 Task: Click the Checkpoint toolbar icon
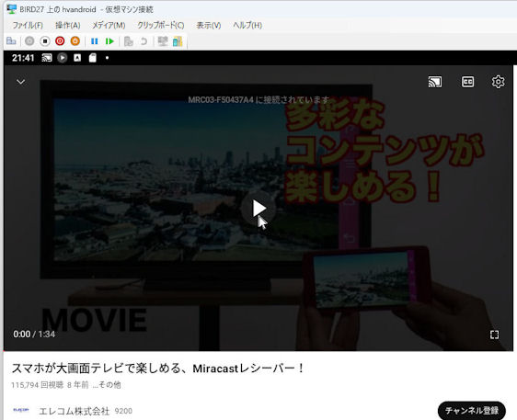pyautogui.click(x=128, y=41)
